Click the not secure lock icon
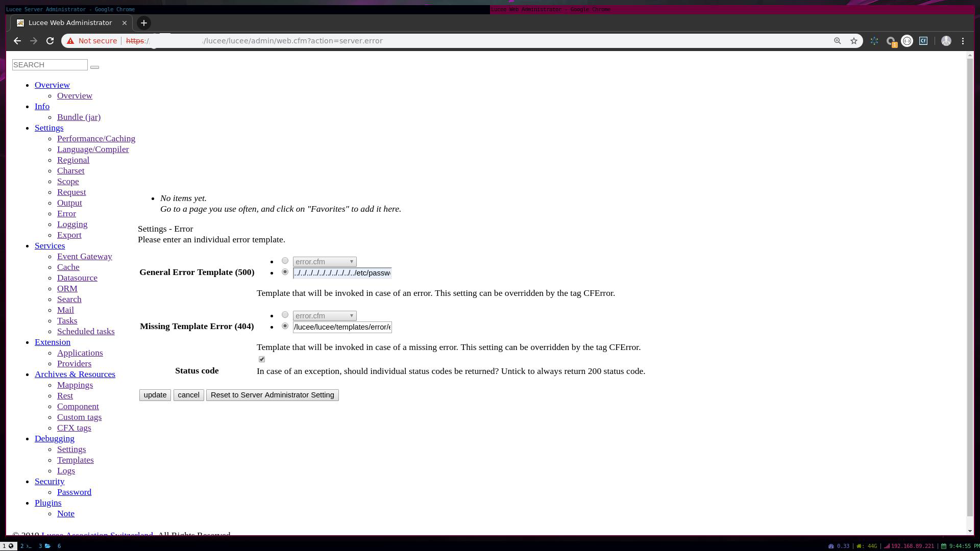 click(71, 40)
